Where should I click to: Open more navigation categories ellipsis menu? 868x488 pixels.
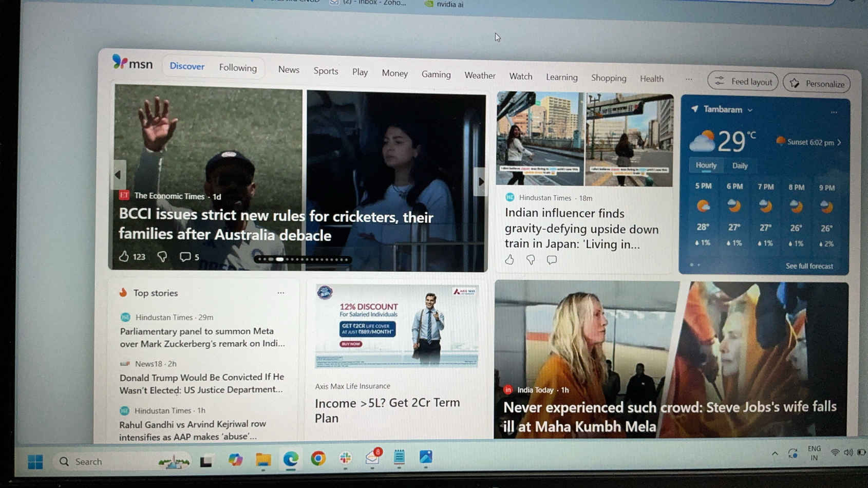(689, 79)
